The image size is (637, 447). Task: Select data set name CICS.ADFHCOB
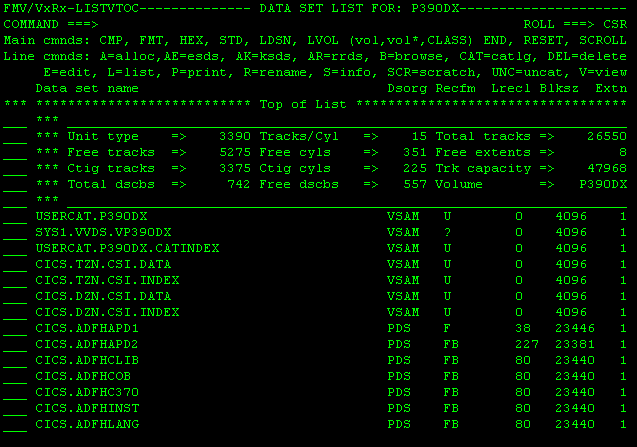pyautogui.click(x=83, y=376)
